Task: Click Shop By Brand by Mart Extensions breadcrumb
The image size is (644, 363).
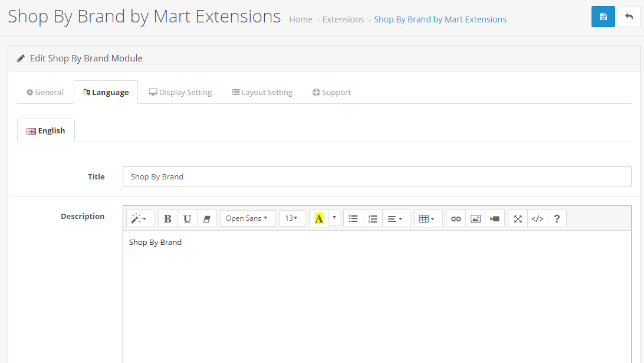Action: [441, 19]
